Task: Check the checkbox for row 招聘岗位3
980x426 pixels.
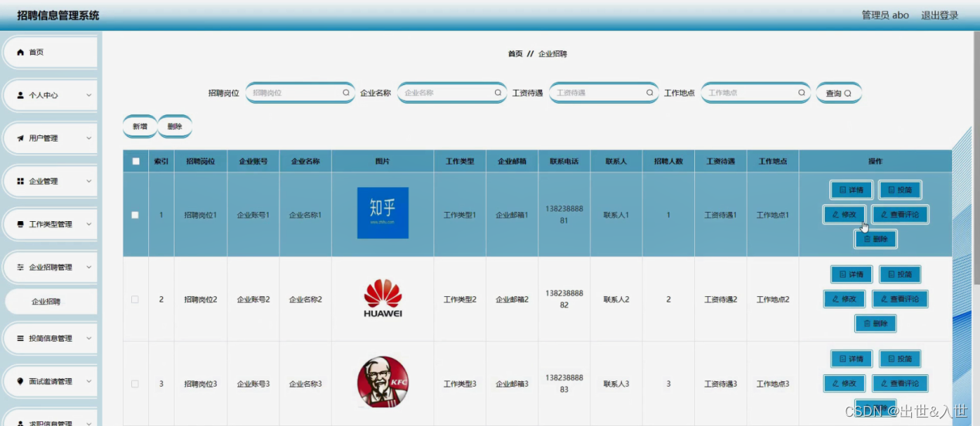Action: tap(135, 383)
